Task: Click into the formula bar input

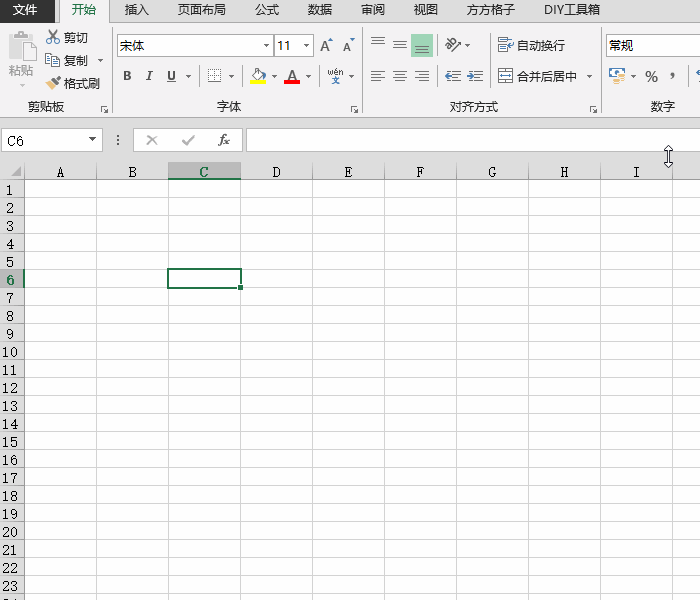Action: tap(473, 140)
